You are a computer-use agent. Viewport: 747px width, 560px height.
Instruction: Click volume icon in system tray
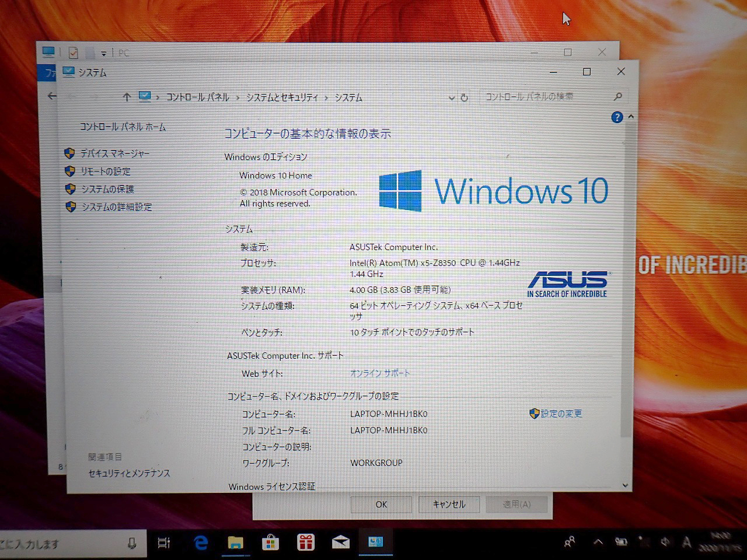665,542
